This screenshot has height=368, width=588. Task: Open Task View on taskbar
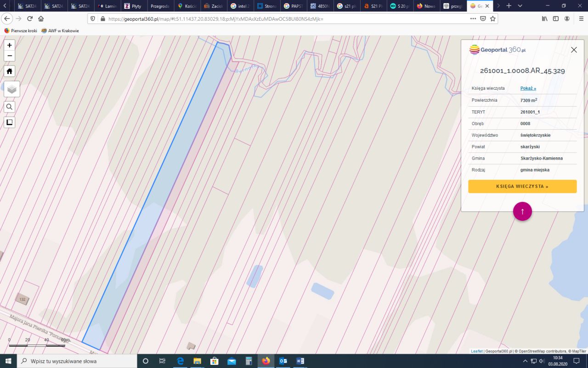click(162, 361)
